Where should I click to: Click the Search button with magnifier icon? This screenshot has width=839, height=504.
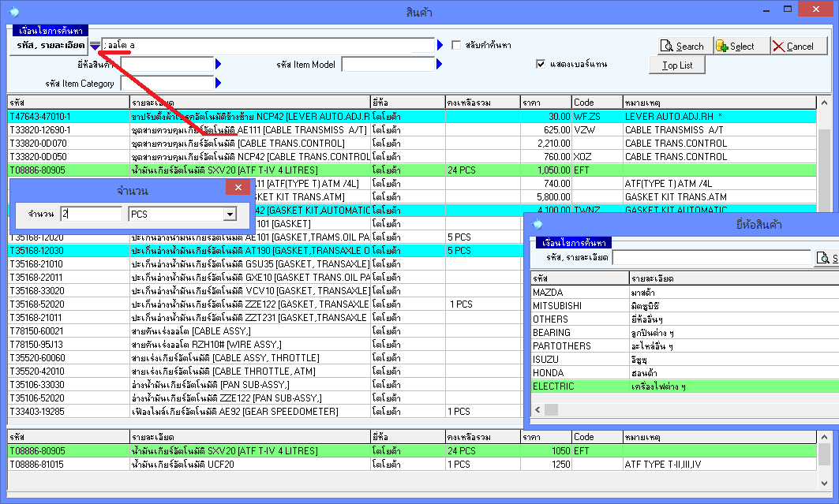683,47
